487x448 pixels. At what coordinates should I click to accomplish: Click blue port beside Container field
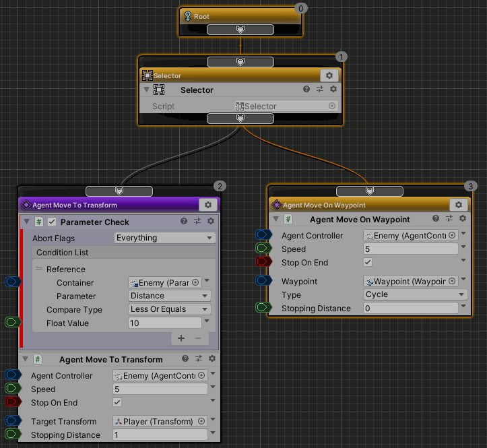pos(13,282)
